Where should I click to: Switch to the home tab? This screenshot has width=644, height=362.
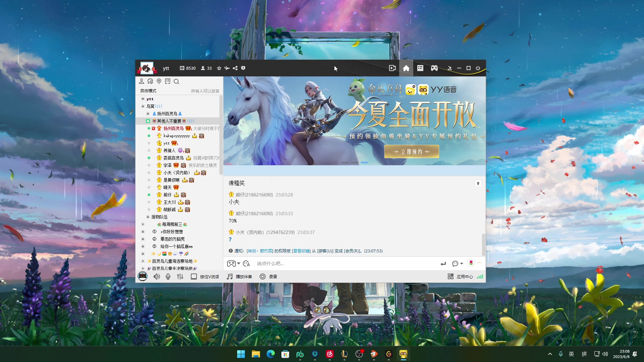406,68
